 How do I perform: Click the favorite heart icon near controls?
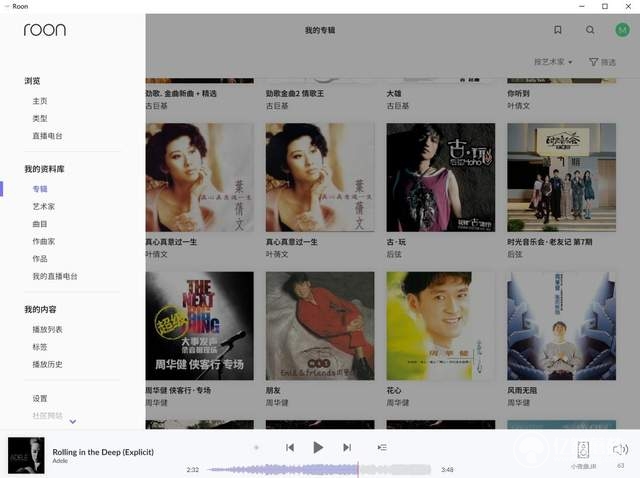256,447
